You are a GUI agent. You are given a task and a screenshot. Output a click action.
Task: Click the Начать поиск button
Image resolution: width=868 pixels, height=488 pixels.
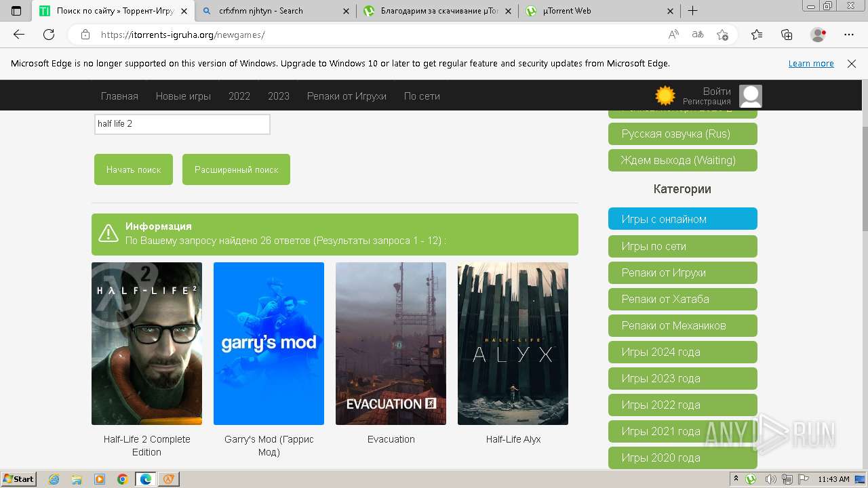[134, 169]
